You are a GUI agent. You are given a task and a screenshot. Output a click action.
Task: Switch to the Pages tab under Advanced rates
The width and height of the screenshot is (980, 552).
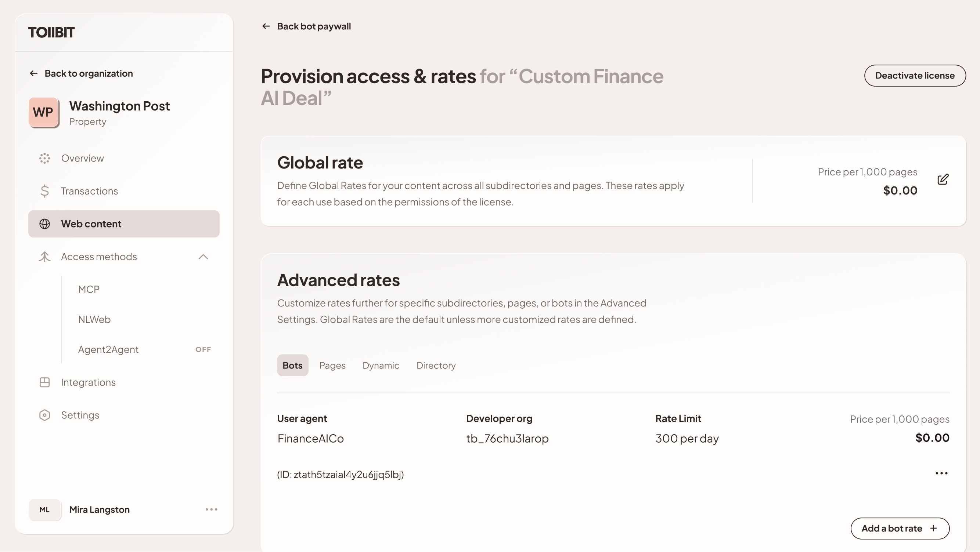[332, 365]
